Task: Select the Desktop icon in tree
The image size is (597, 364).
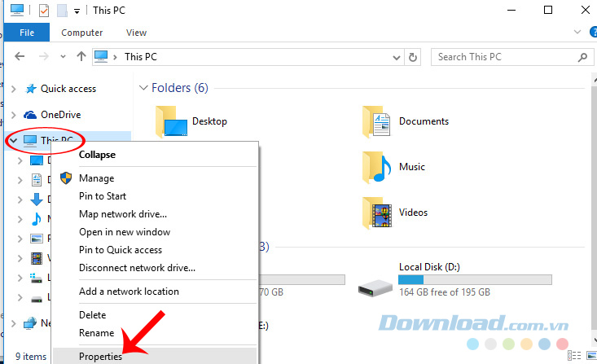Action: [x=37, y=160]
